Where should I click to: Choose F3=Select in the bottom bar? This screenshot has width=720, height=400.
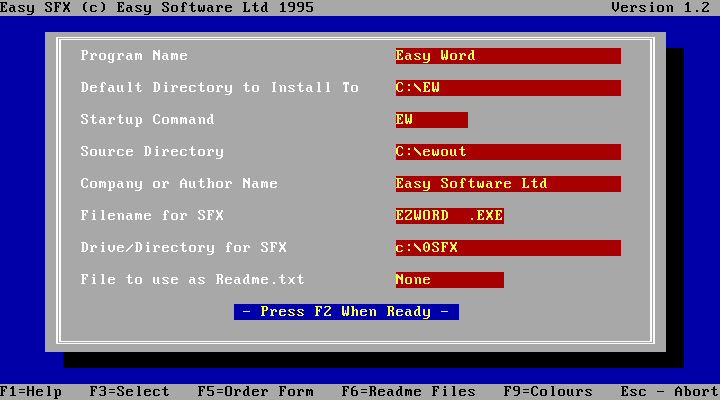[x=129, y=392]
